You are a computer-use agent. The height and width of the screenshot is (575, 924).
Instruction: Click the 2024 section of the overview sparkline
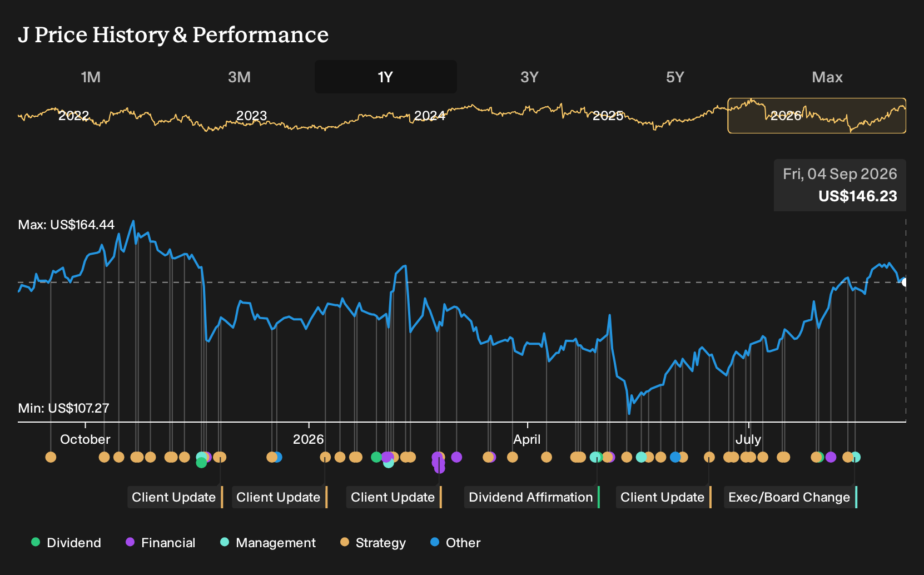[430, 116]
